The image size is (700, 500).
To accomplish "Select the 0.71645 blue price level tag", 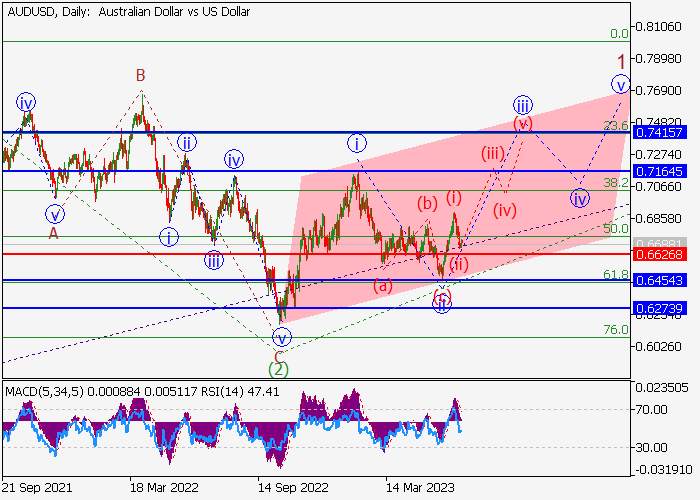I will (659, 171).
